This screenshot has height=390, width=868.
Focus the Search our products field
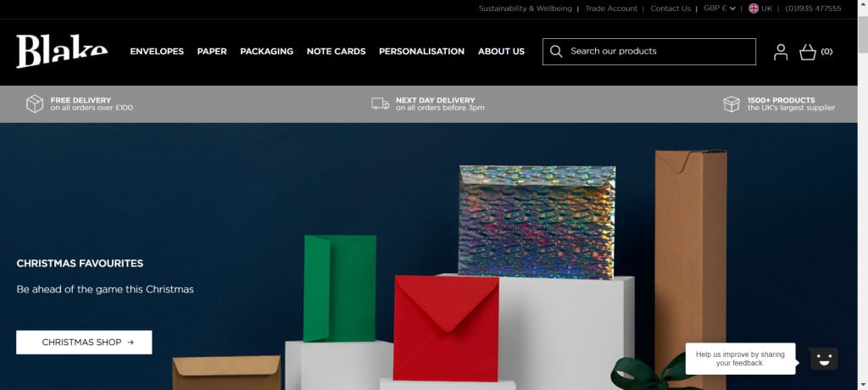(x=649, y=52)
